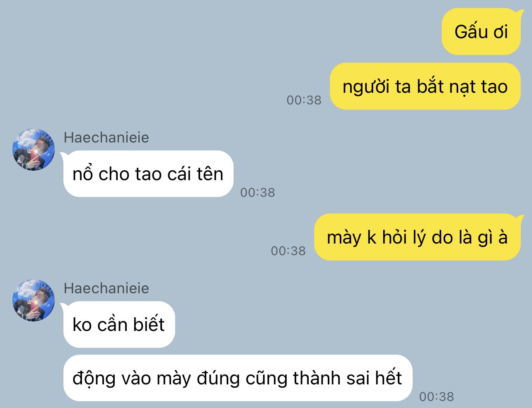532x408 pixels.
Task: Open Haechanieie's avatar above 'nổ cho tao cái tên'
Action: (34, 150)
